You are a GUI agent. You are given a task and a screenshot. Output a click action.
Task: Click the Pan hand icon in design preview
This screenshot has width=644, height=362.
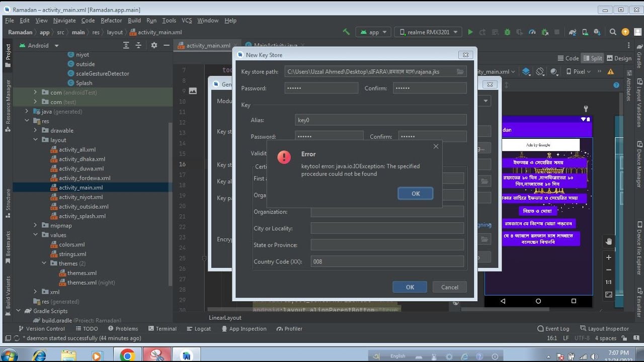[609, 241]
